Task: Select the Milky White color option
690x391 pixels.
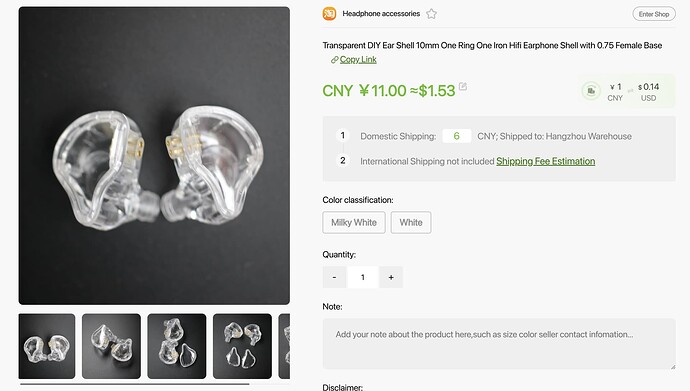Action: click(x=354, y=223)
